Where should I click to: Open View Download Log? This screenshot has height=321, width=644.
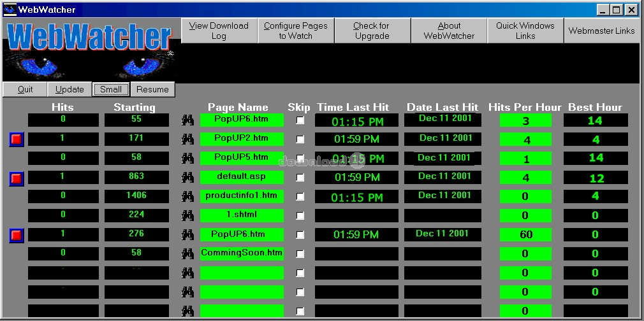click(219, 31)
